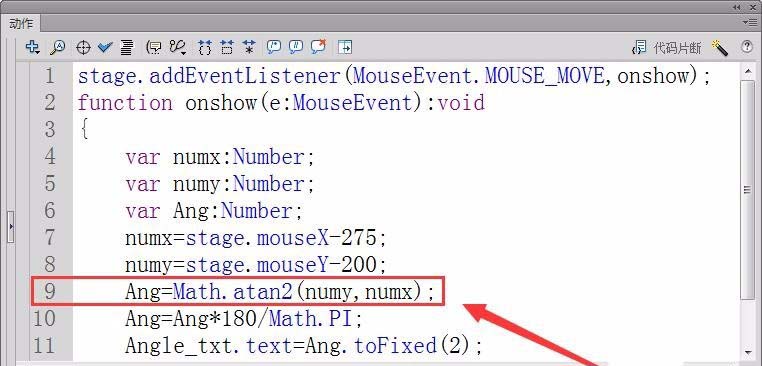Image resolution: width=762 pixels, height=366 pixels.
Task: Select the 动作 panel tab
Action: point(21,23)
